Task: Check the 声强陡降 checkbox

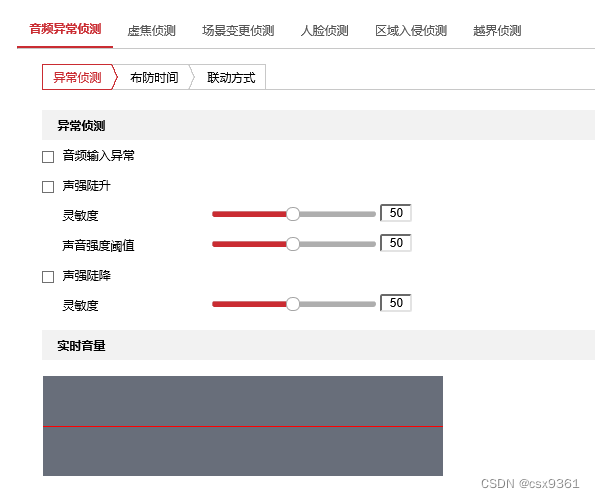Action: [48, 277]
